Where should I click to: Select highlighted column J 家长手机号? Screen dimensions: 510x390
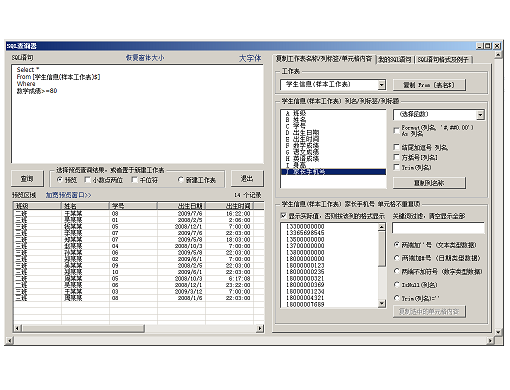tap(333, 172)
